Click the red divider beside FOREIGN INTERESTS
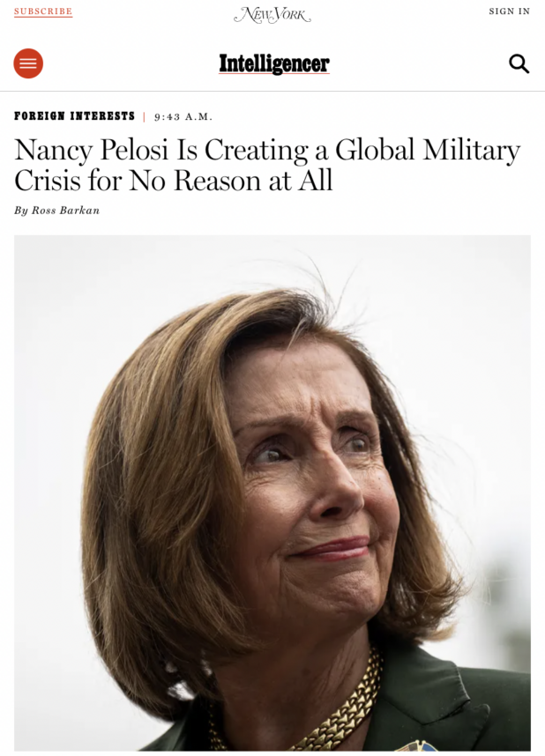The height and width of the screenshot is (756, 545). tap(144, 116)
